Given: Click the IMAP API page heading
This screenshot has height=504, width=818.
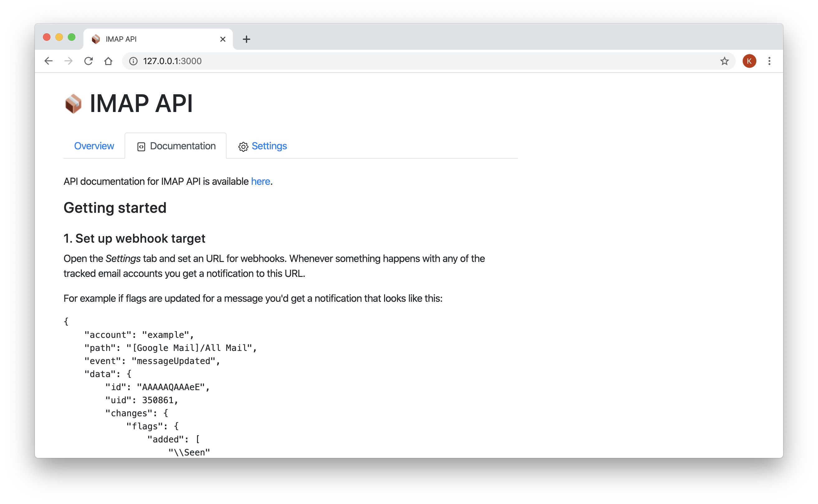Looking at the screenshot, I should (x=141, y=104).
